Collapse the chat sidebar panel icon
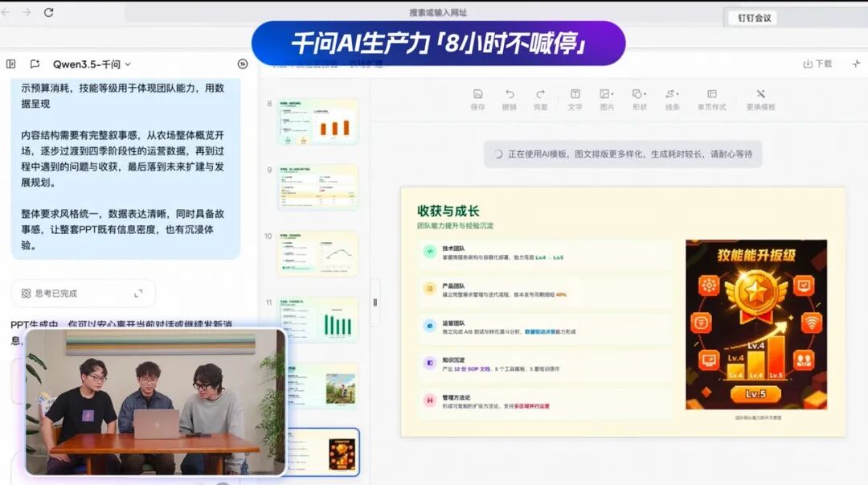Viewport: 868px width, 485px height. pyautogui.click(x=11, y=64)
